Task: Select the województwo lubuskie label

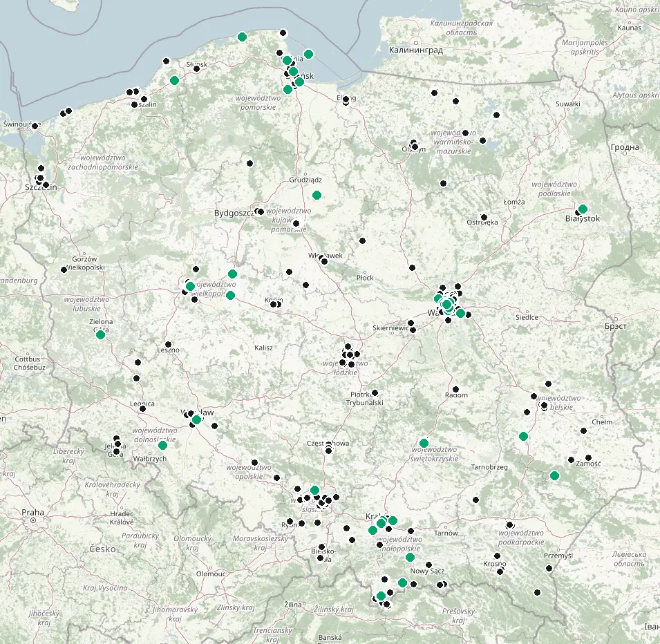Action: pos(86,304)
